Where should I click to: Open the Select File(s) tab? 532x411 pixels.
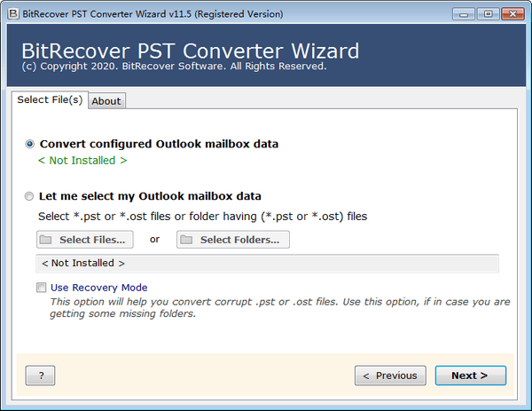(51, 100)
